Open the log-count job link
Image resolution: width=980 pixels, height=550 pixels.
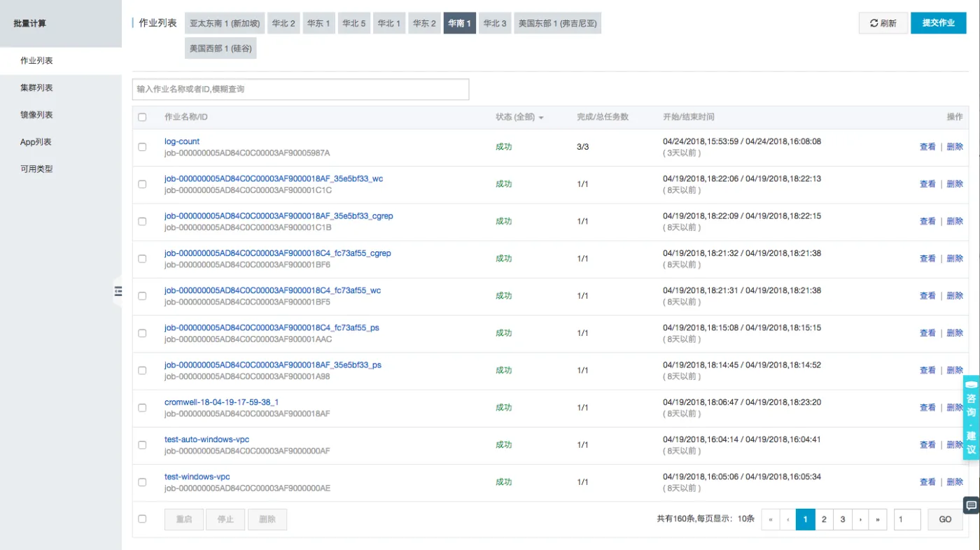pyautogui.click(x=182, y=141)
